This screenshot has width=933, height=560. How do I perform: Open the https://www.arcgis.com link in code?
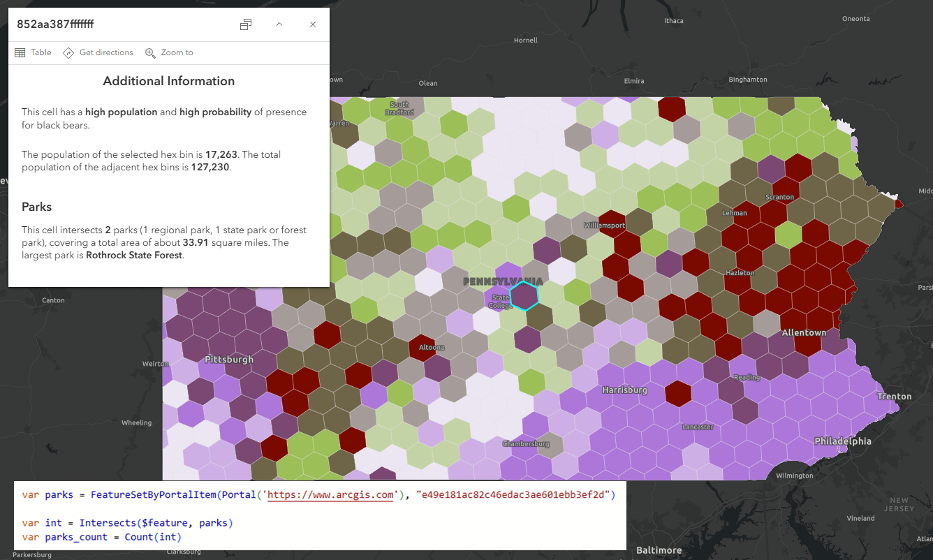coord(329,495)
